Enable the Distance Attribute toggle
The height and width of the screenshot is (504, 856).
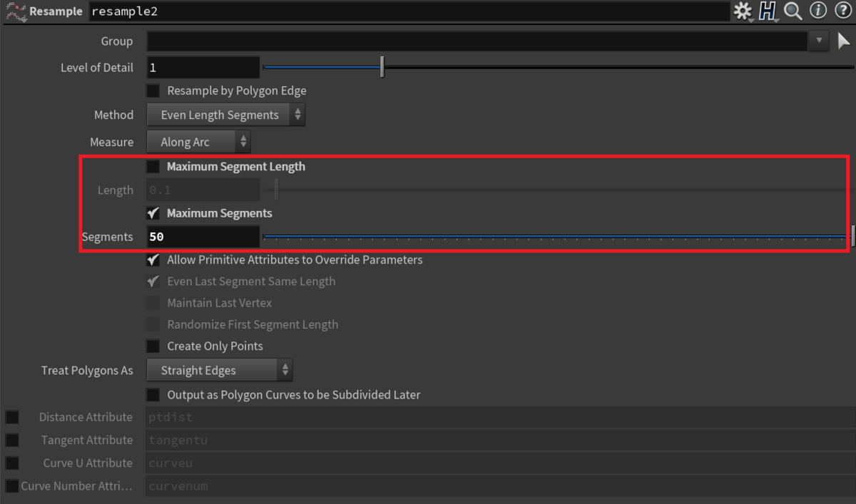12,417
